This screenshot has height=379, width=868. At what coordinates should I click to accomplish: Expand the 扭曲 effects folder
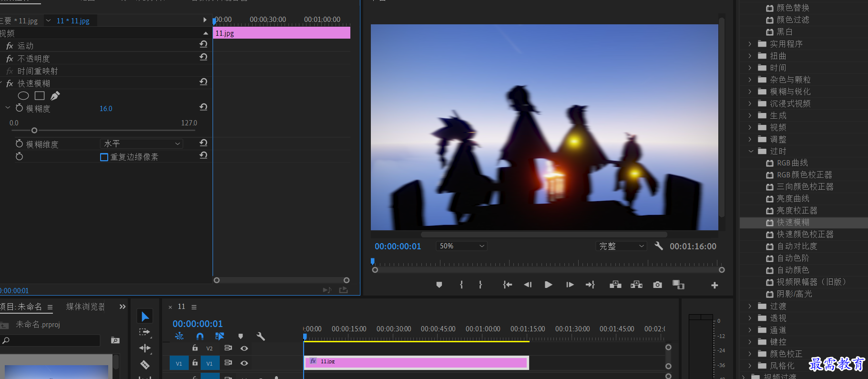coord(750,56)
